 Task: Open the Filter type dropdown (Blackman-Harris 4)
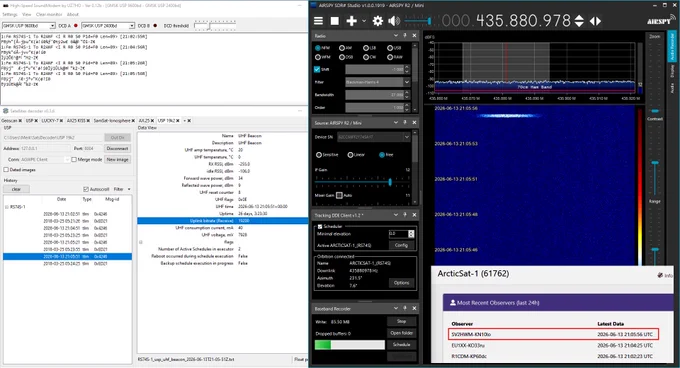377,82
